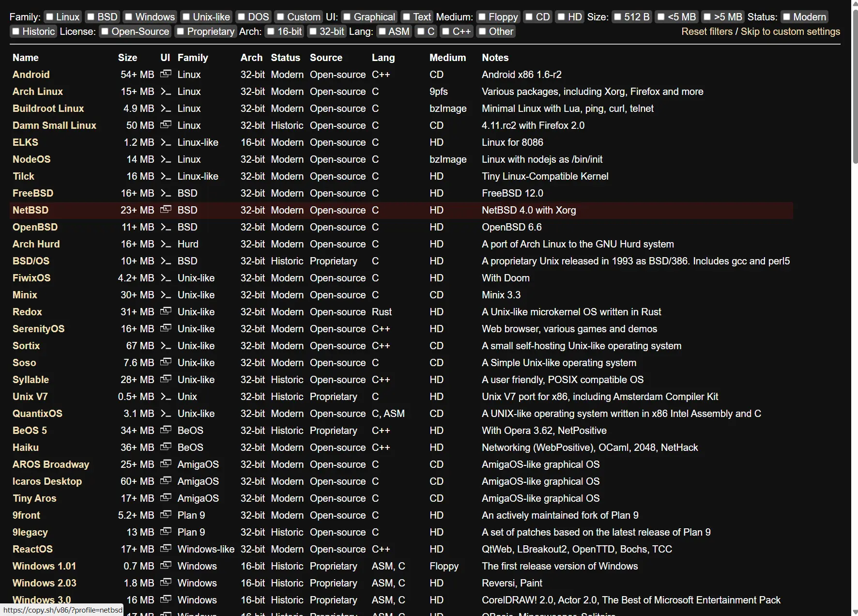Click the Size column header
Image resolution: width=858 pixels, height=616 pixels.
(x=127, y=58)
